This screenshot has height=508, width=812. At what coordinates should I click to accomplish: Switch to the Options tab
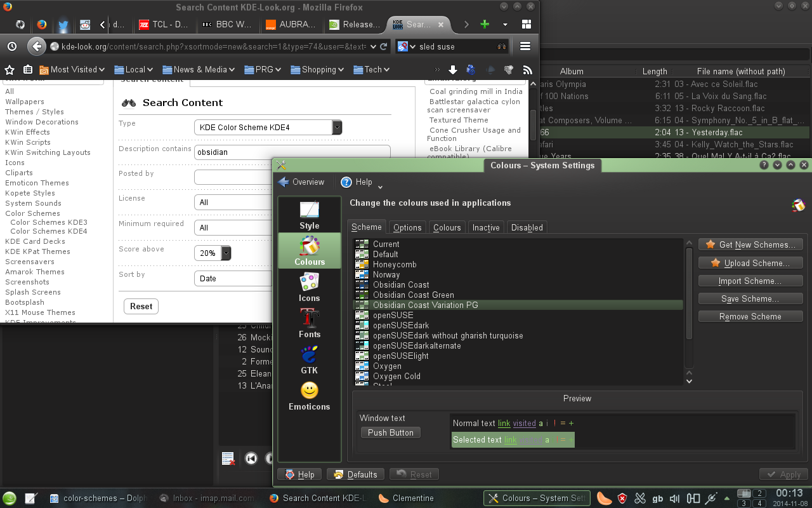click(x=407, y=227)
